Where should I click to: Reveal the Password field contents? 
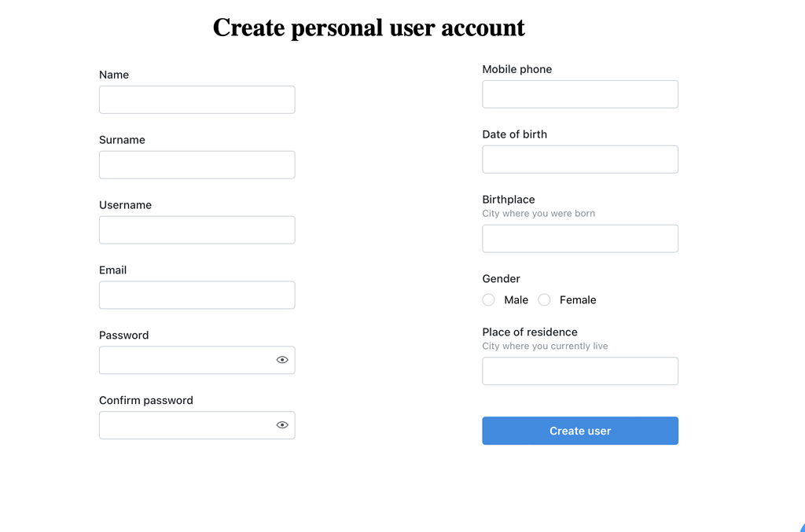tap(282, 359)
